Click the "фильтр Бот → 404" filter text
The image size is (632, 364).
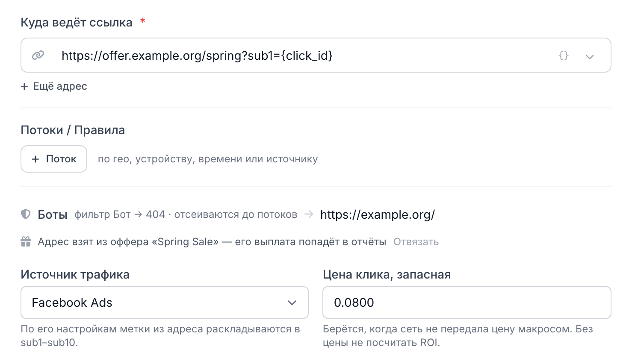coord(120,214)
